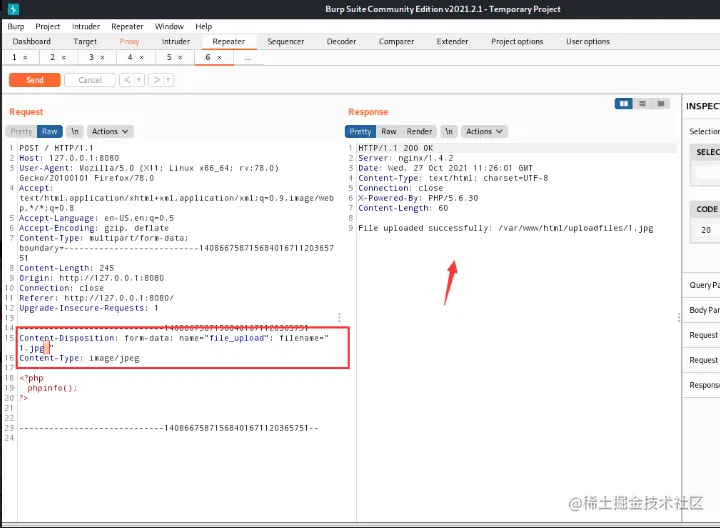Open the Repeater menu

(127, 27)
